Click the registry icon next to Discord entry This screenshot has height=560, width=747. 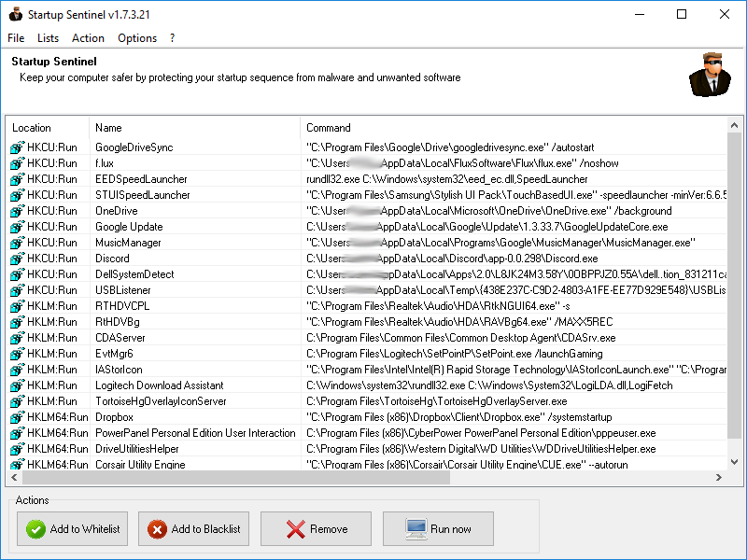[x=17, y=259]
